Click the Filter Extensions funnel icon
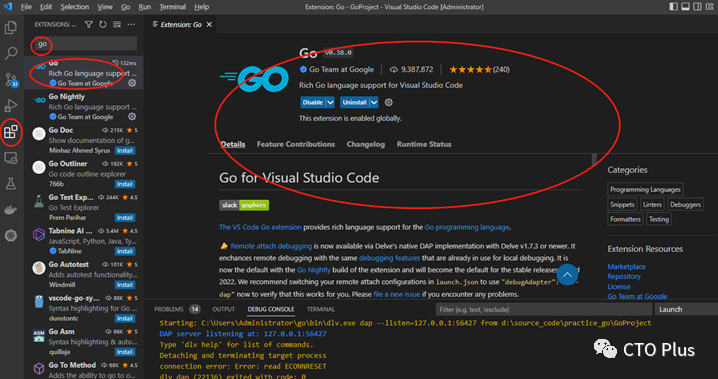The width and height of the screenshot is (718, 379). click(89, 25)
